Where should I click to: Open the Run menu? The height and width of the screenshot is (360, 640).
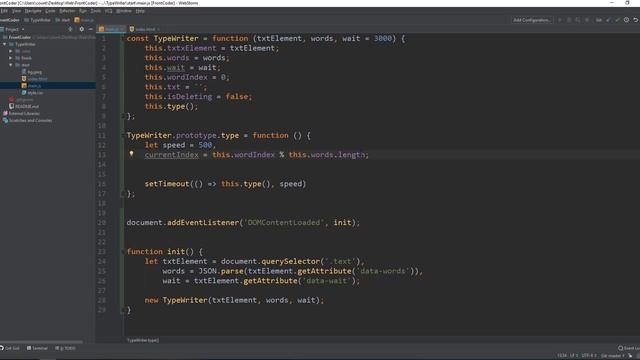click(x=83, y=11)
